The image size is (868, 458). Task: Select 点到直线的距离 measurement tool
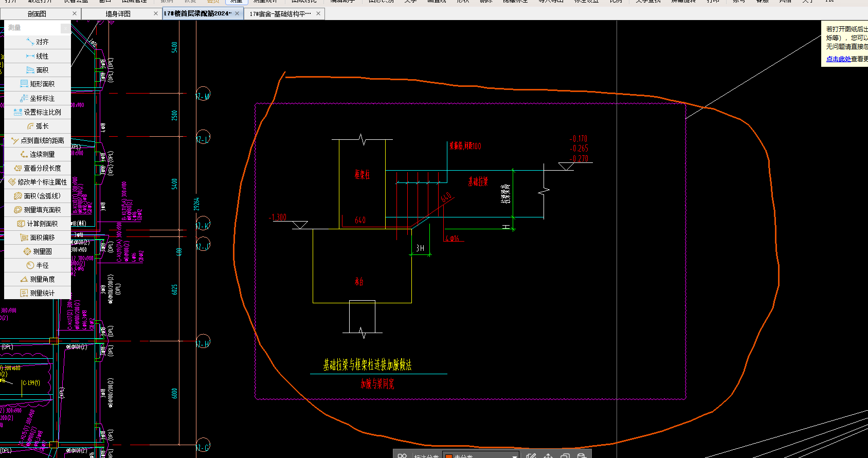coord(38,140)
